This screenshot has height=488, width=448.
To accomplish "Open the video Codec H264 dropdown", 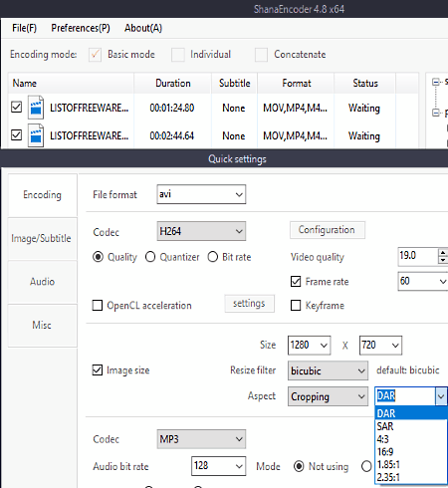I will tap(201, 231).
